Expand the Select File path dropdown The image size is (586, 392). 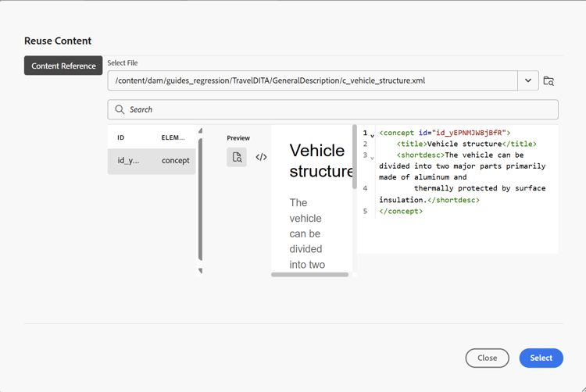coord(527,80)
